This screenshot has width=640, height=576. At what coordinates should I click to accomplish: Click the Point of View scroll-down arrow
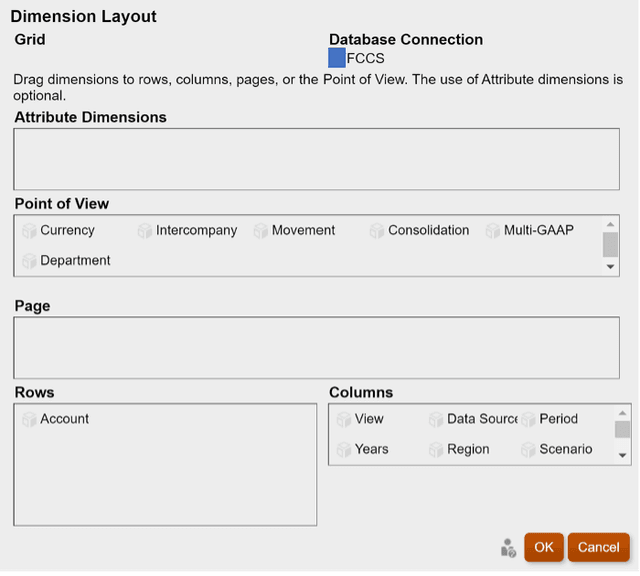610,267
